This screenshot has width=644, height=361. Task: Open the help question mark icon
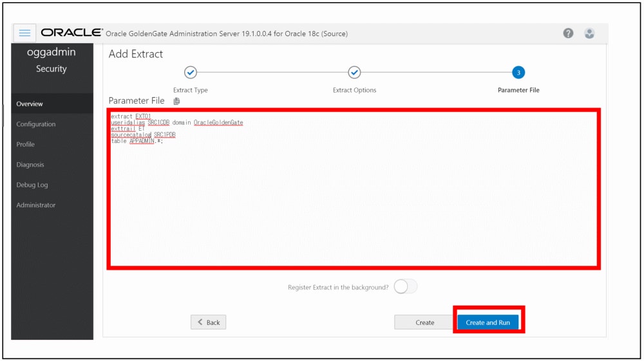[568, 33]
